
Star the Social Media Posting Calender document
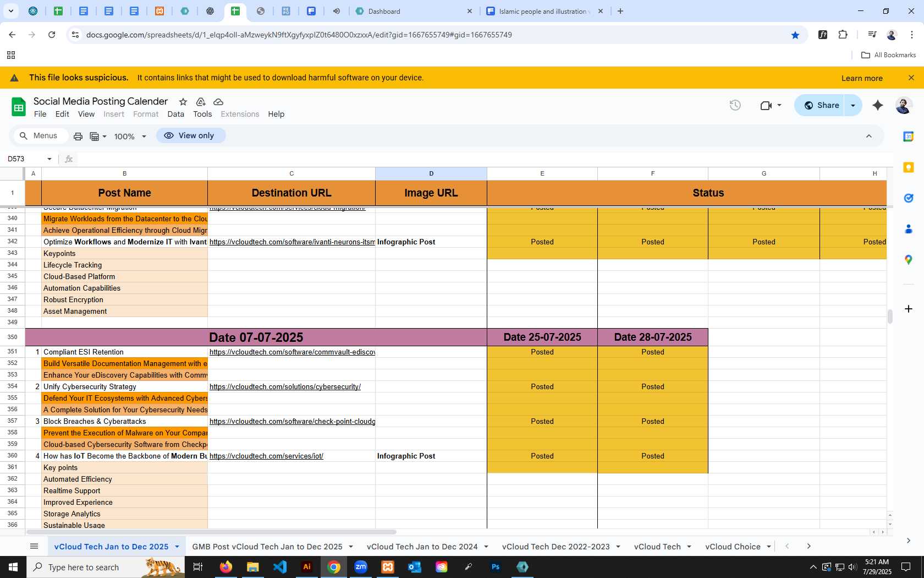pyautogui.click(x=183, y=102)
